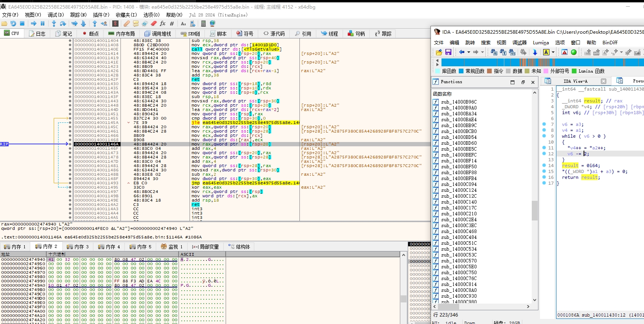Open bookmarks with the red bookmark icon
Image resolution: width=644 pixels, height=324 pixels.
pos(154,24)
